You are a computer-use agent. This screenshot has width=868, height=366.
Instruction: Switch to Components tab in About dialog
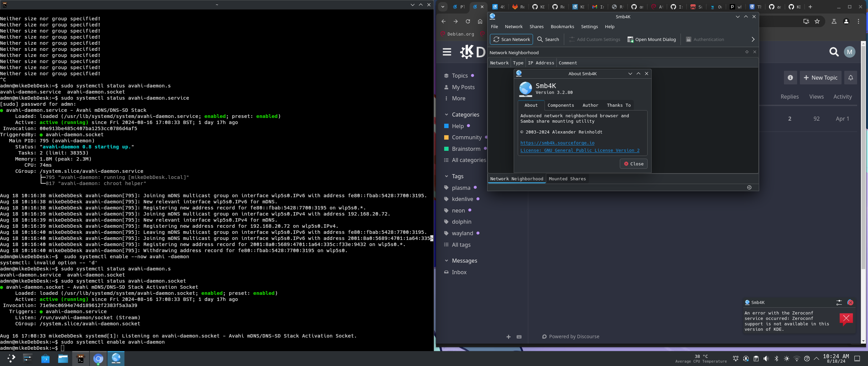click(x=560, y=105)
